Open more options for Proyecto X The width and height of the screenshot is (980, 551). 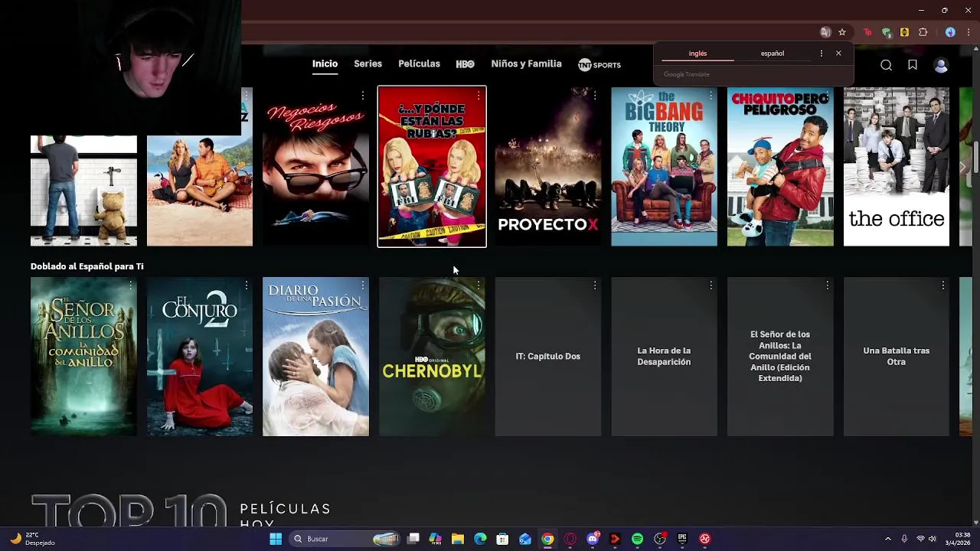click(x=595, y=96)
